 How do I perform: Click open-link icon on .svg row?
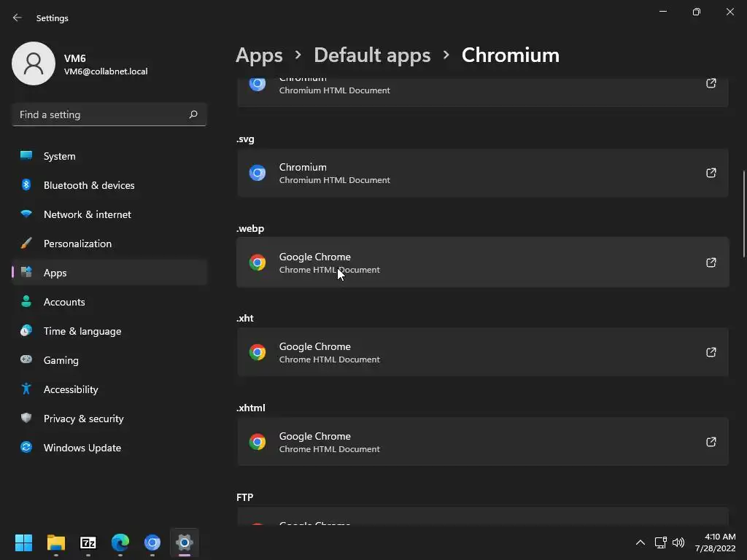coord(711,173)
